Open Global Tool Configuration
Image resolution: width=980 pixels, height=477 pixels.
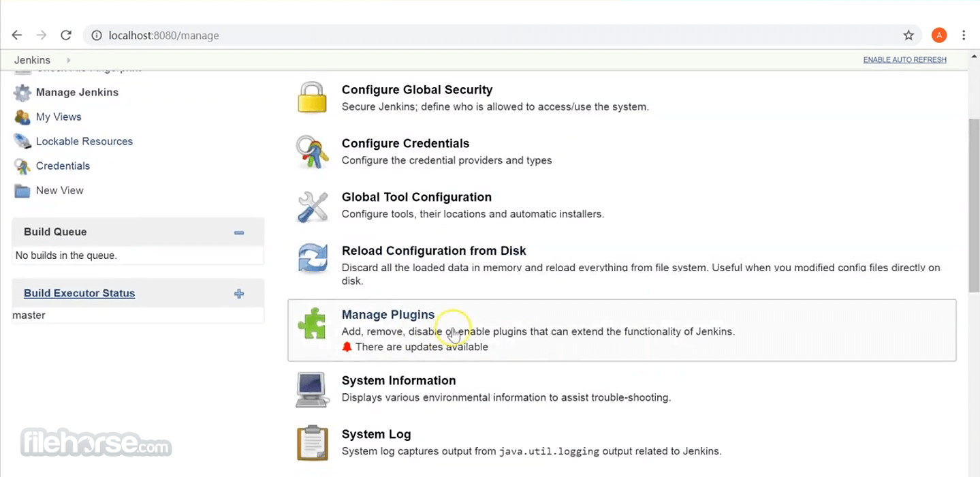(x=416, y=198)
